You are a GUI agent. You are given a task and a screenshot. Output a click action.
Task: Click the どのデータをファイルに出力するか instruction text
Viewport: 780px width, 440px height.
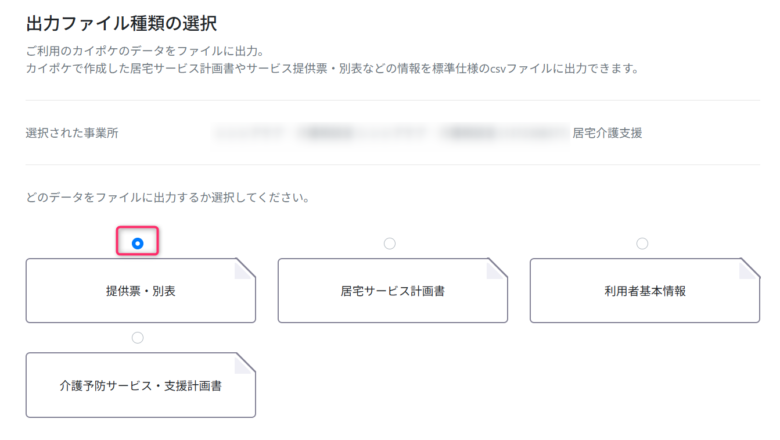click(167, 197)
